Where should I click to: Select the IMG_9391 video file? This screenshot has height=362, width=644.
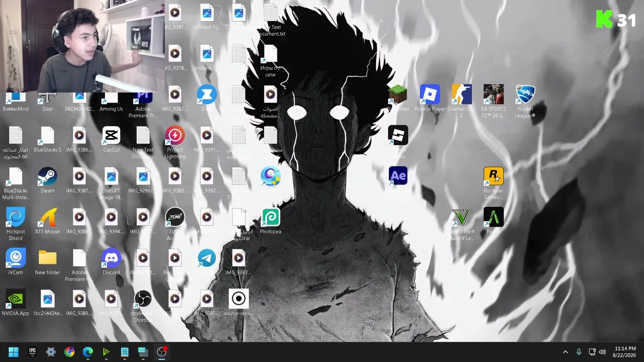(207, 140)
